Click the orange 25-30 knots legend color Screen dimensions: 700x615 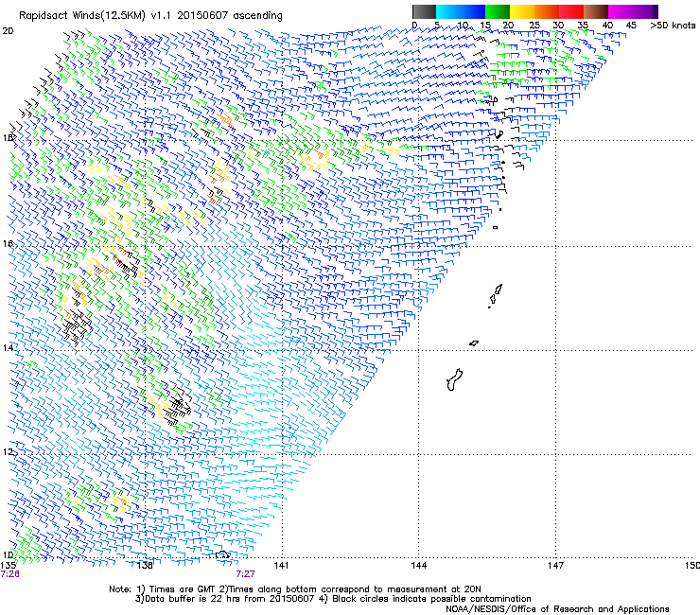547,11
